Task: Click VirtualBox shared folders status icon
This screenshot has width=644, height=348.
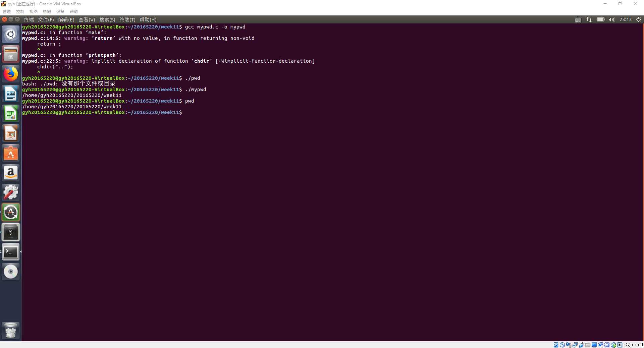Action: [588, 345]
